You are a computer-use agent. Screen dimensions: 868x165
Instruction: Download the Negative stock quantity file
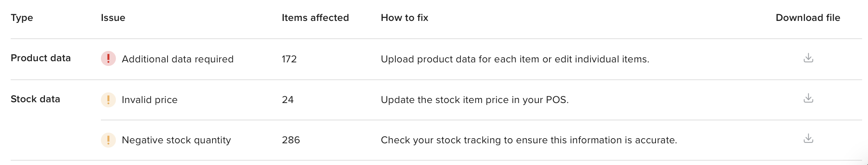808,139
